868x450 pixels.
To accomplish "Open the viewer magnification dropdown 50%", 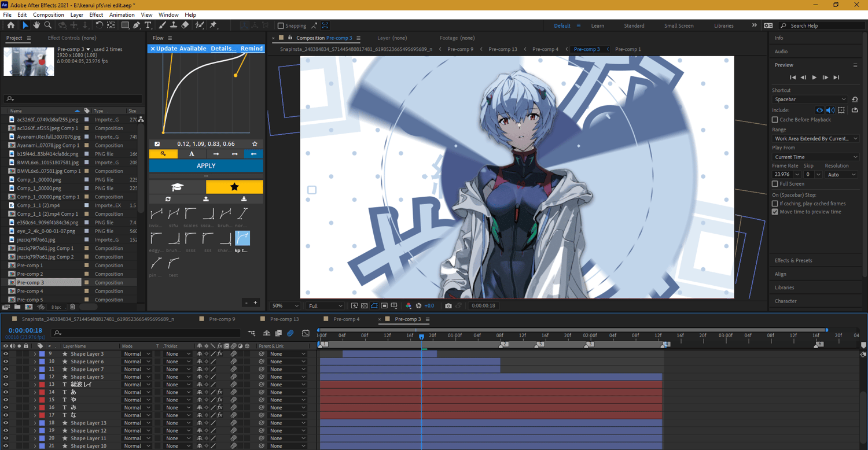I will [x=285, y=305].
